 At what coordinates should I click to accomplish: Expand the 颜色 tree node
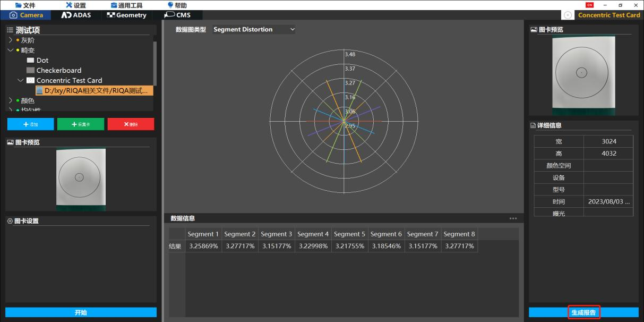pyautogui.click(x=11, y=101)
